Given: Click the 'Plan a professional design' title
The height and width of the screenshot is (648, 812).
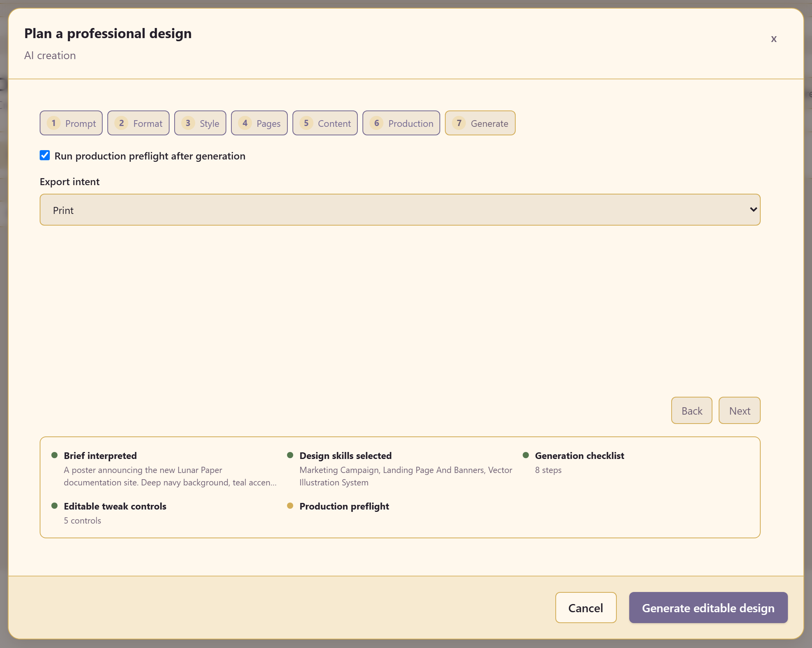Looking at the screenshot, I should click(108, 34).
